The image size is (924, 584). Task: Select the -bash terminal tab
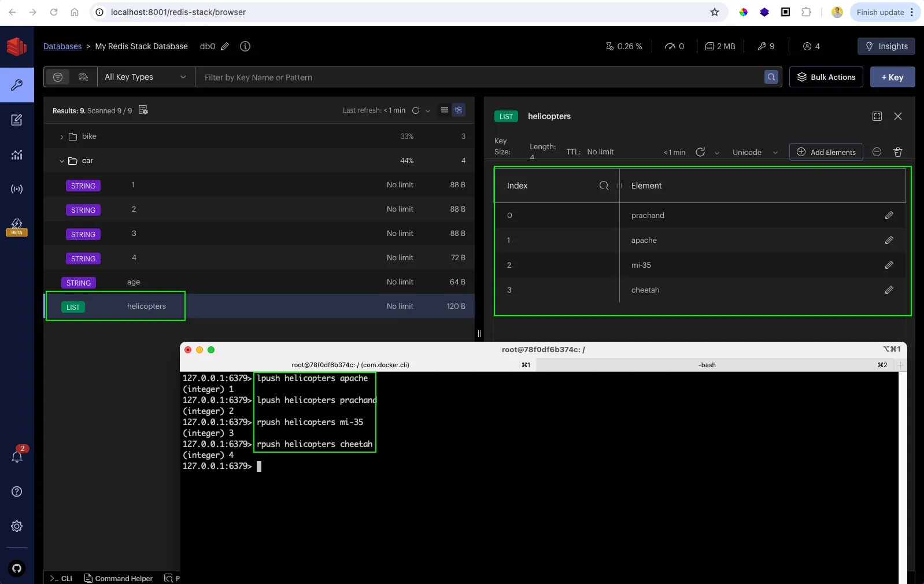point(715,365)
